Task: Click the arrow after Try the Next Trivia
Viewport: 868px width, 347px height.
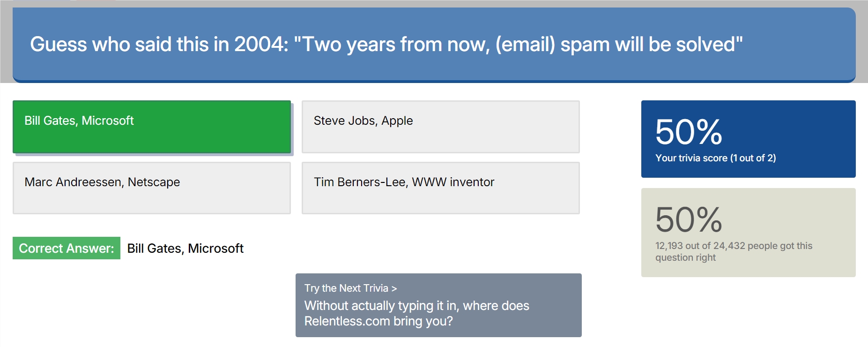Action: point(394,288)
